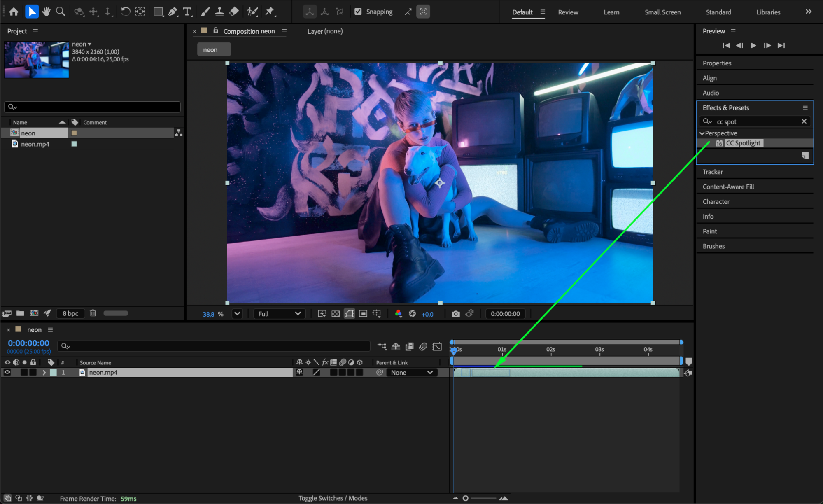Select the Hand tool
This screenshot has width=823, height=504.
[x=46, y=12]
